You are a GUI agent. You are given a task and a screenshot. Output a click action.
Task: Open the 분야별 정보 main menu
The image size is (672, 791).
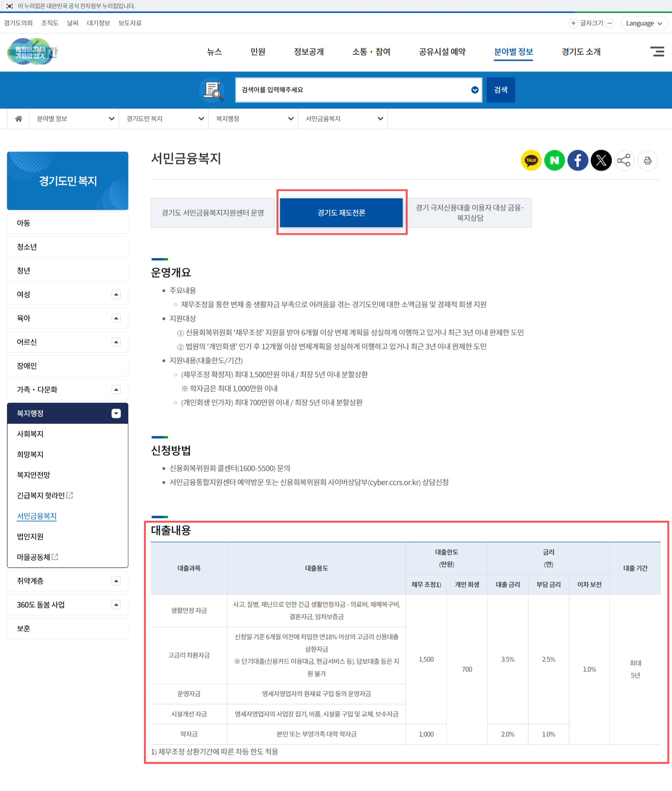pyautogui.click(x=513, y=52)
